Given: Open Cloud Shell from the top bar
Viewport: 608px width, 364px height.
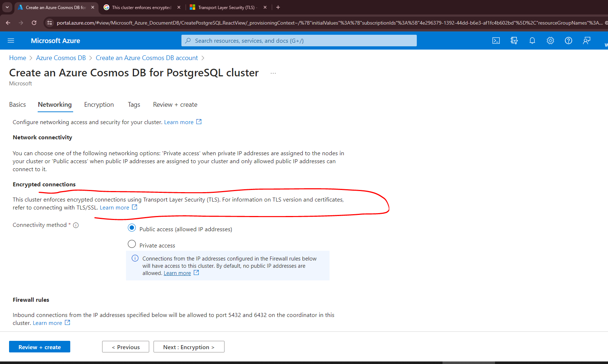Looking at the screenshot, I should (x=496, y=41).
